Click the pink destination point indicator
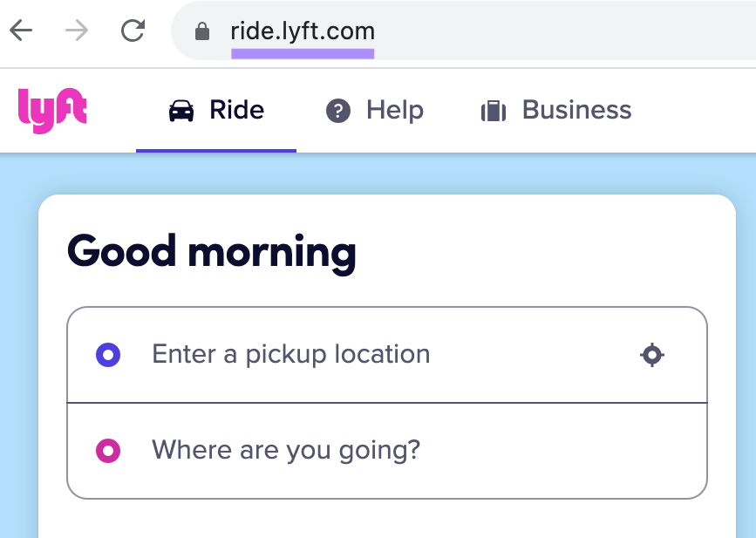This screenshot has height=538, width=756. click(x=107, y=451)
